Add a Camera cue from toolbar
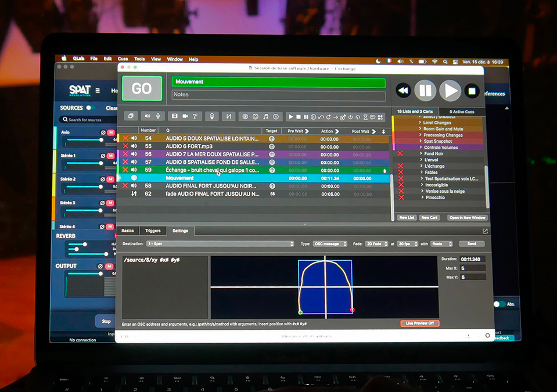 click(x=185, y=116)
